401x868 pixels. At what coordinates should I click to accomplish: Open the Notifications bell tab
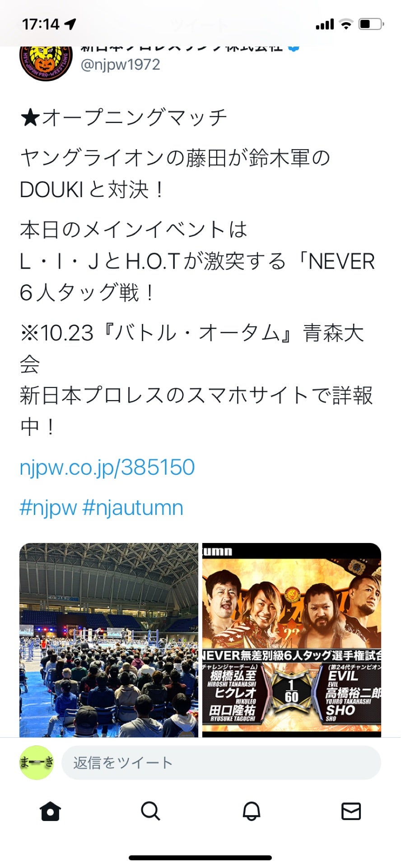pos(252,811)
